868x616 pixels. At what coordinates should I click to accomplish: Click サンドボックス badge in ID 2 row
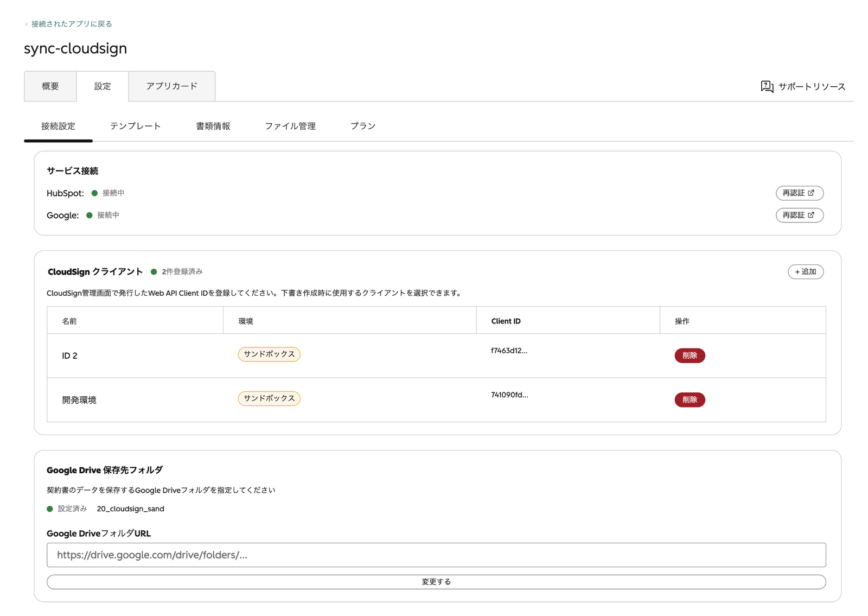coord(269,354)
